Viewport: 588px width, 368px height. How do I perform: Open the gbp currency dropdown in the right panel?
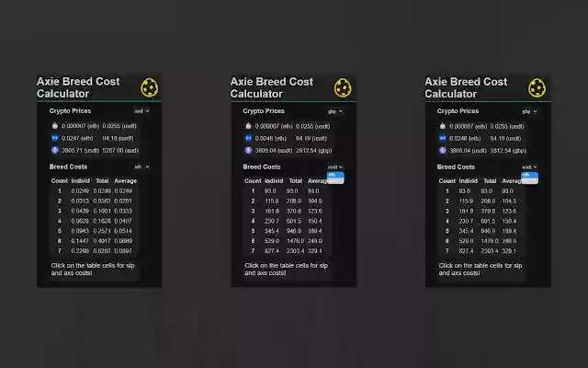tap(529, 111)
